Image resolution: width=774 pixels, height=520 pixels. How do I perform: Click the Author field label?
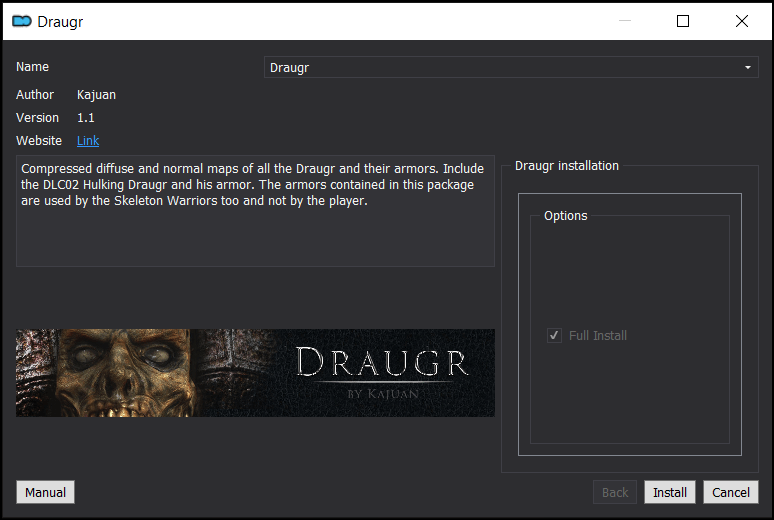(35, 95)
